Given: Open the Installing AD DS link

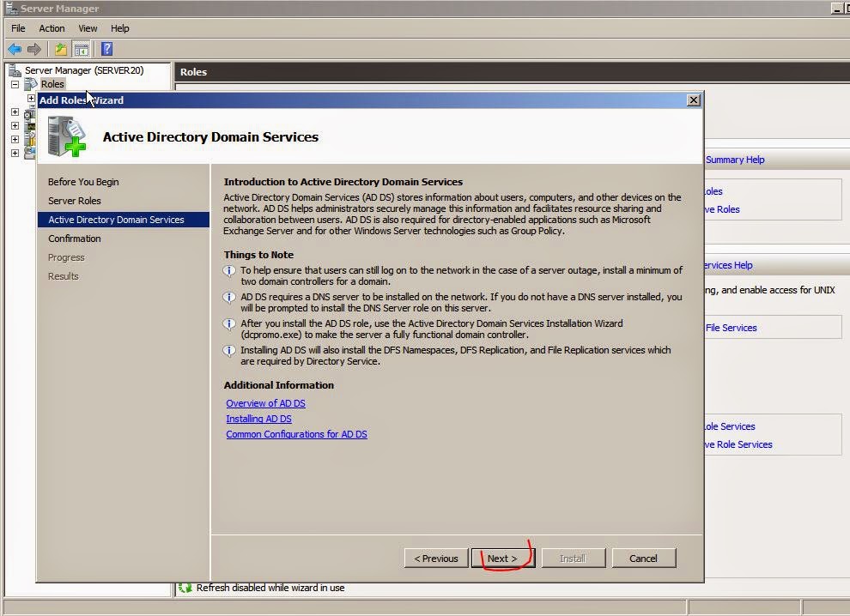Looking at the screenshot, I should pyautogui.click(x=258, y=419).
